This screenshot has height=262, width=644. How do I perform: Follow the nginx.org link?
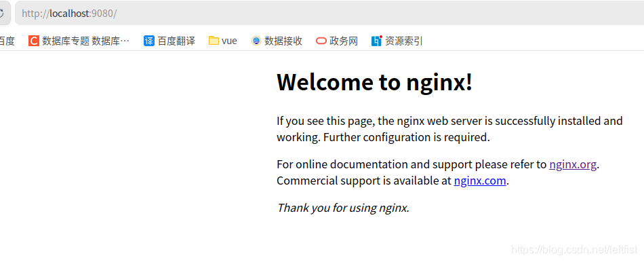pos(573,164)
